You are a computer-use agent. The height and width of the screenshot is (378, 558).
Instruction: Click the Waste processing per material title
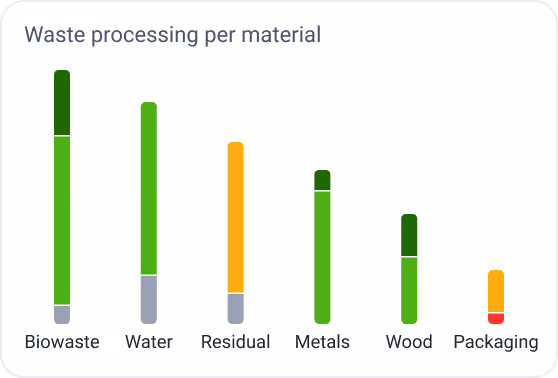173,35
